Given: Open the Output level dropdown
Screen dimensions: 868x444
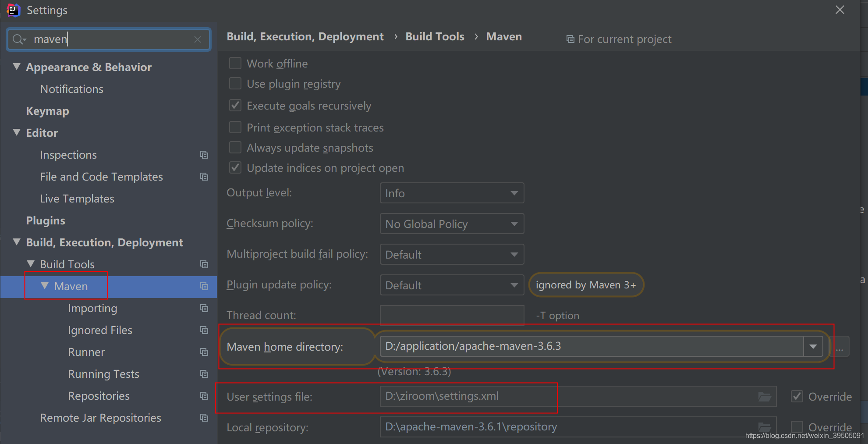Looking at the screenshot, I should (x=452, y=193).
